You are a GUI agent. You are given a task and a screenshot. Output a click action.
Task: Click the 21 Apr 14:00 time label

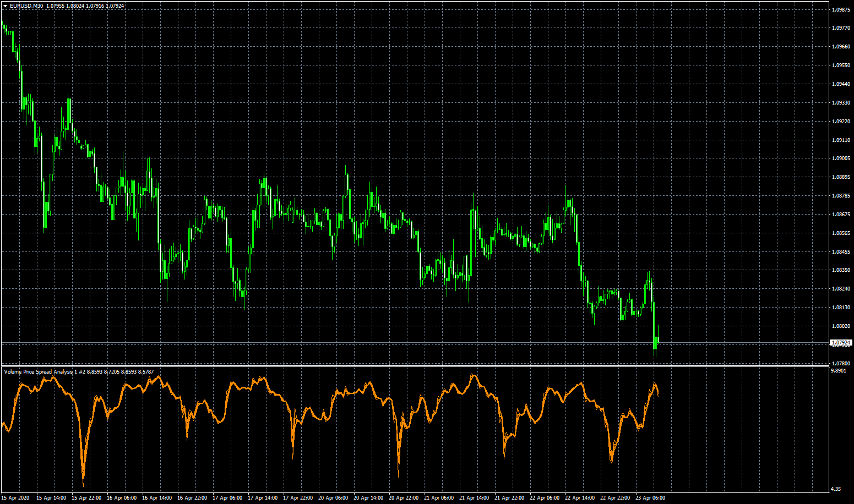pos(474,498)
